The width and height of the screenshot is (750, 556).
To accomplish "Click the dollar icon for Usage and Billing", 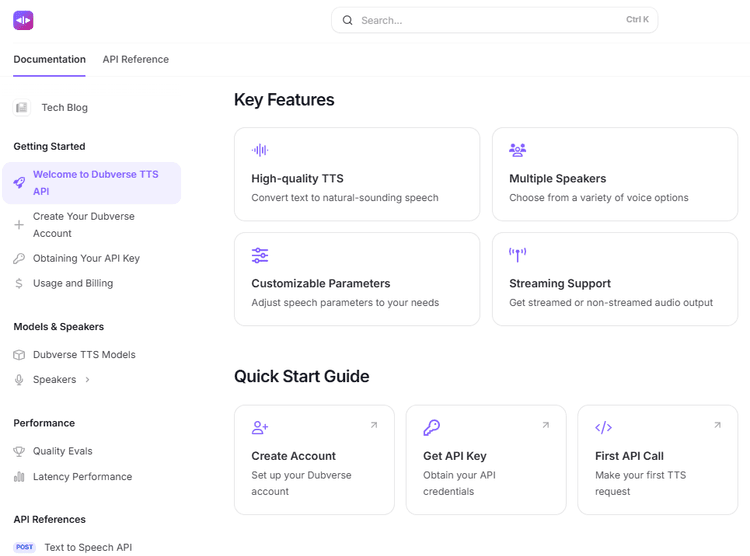I will click(x=19, y=284).
